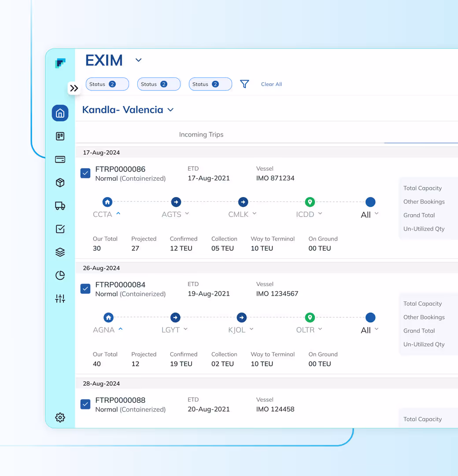458x476 pixels.
Task: Click vessel IMO 124458
Action: [x=275, y=409]
